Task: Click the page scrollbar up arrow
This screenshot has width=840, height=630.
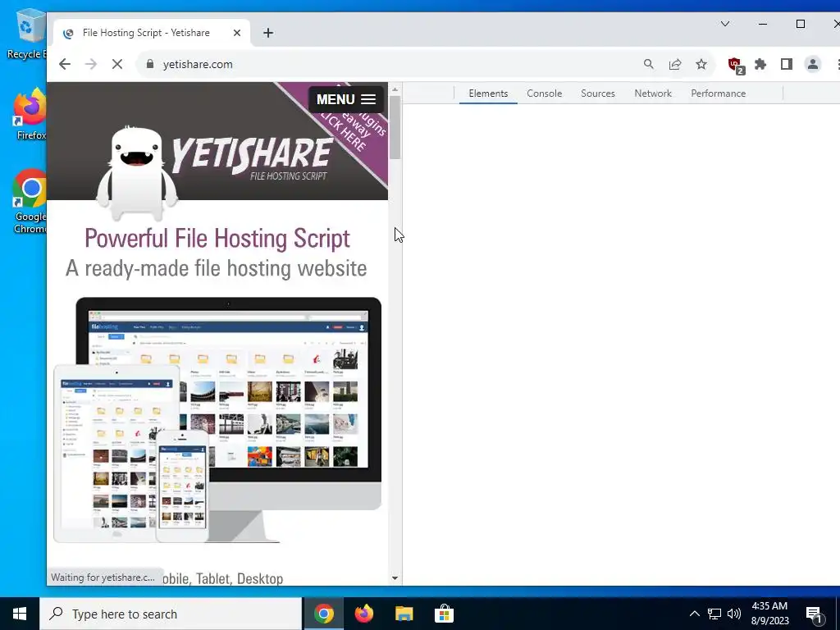Action: click(395, 89)
